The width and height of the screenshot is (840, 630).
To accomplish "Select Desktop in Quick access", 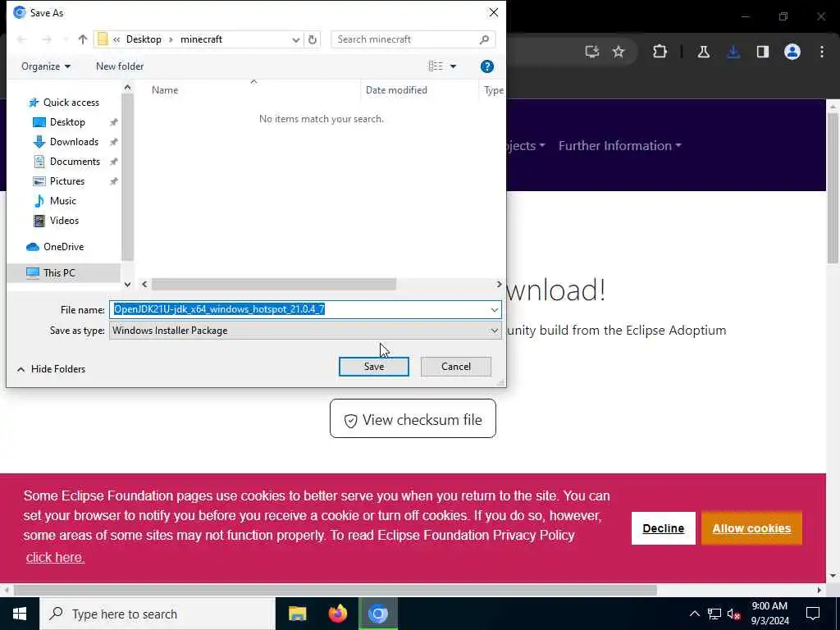I will click(67, 122).
